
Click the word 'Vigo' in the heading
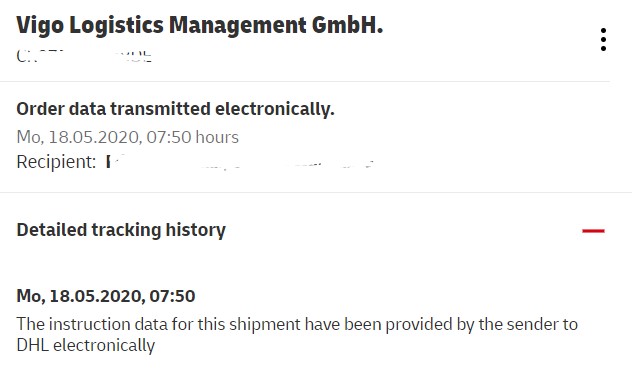40,26
